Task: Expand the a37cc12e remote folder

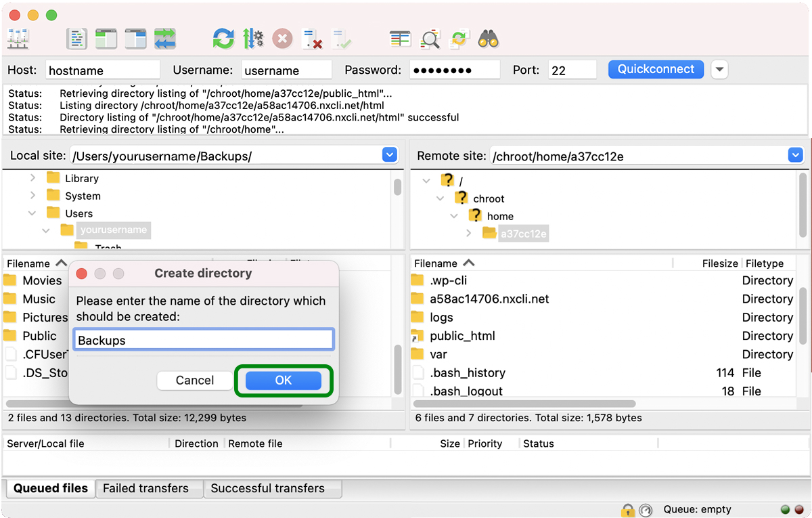Action: coord(469,234)
